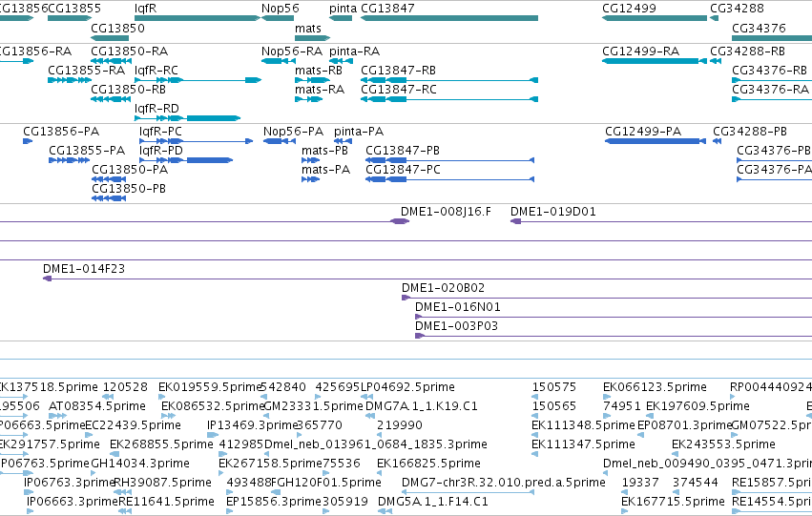Click protein label CG13850-PB
This screenshot has height=516, width=812.
coord(129,189)
